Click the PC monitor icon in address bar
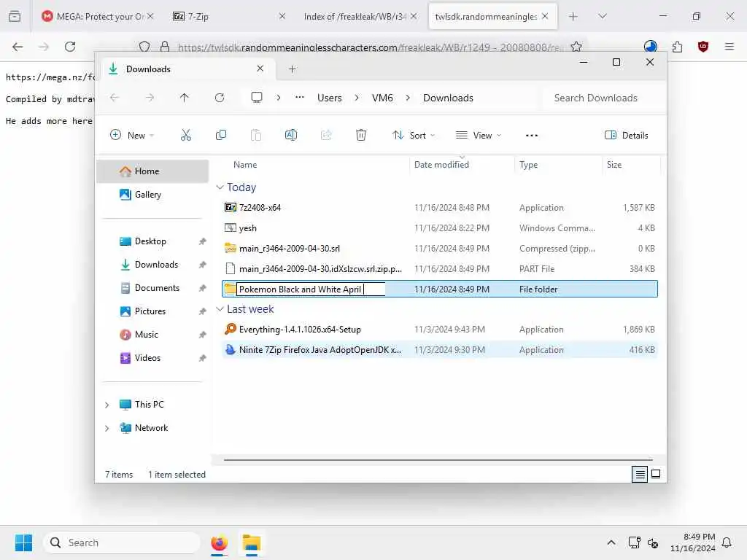747x560 pixels. (257, 98)
